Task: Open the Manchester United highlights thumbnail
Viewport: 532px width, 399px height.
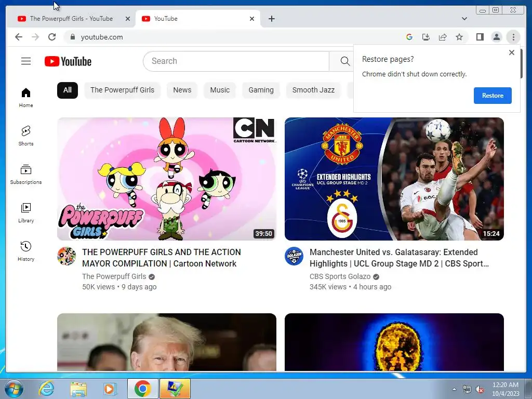Action: (394, 179)
